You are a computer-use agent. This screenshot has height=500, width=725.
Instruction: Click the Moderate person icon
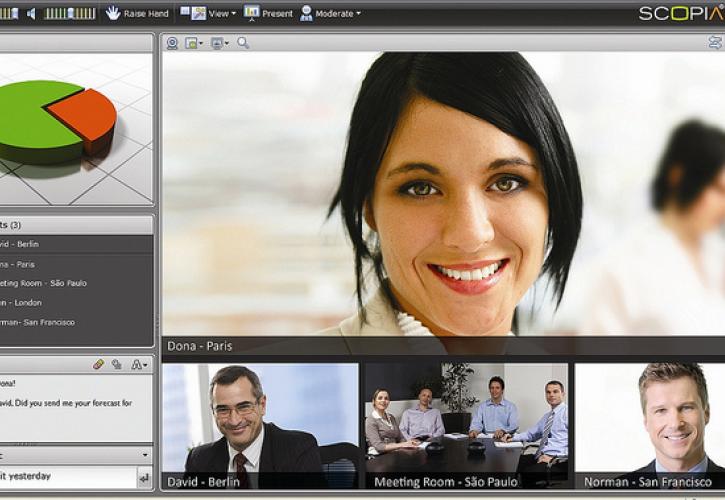tap(306, 13)
